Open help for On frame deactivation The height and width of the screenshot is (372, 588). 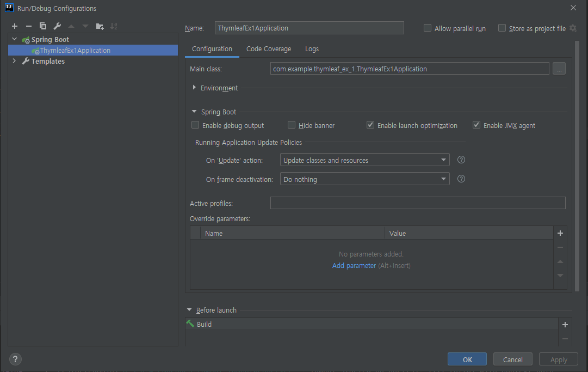461,179
